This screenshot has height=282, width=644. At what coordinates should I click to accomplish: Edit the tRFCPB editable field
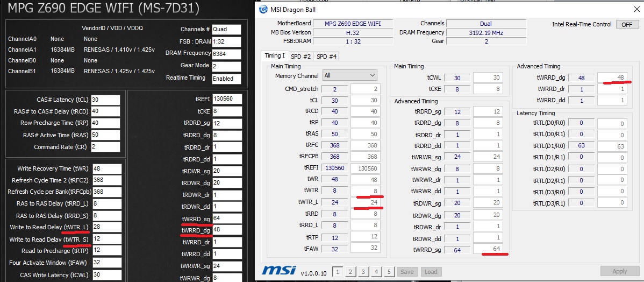366,157
